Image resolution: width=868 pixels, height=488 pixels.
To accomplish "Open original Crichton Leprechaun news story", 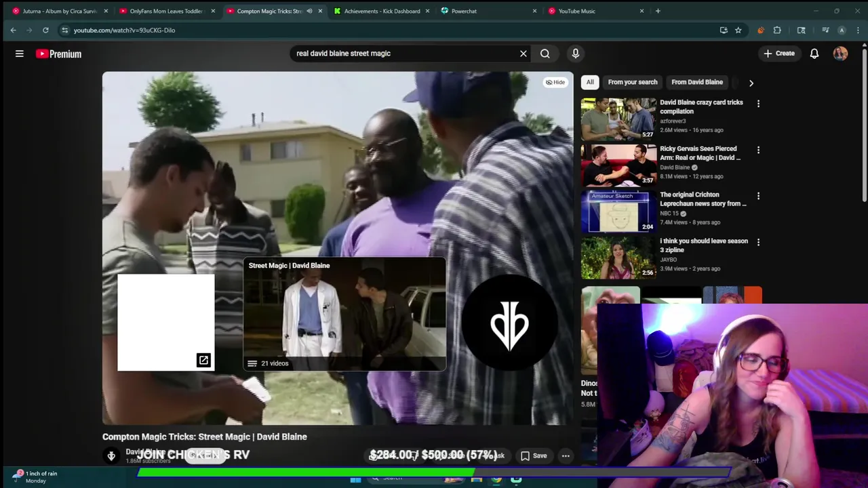I will (x=703, y=199).
